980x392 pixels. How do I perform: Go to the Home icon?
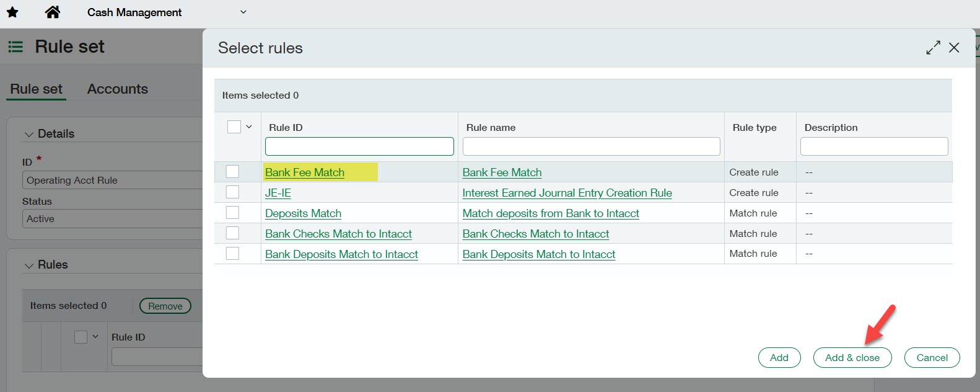[x=53, y=12]
